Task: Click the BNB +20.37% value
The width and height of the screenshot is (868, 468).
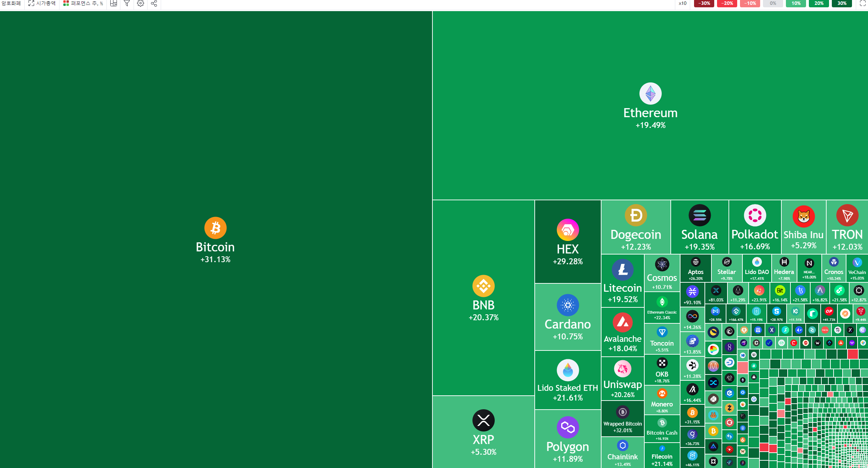Action: coord(484,317)
